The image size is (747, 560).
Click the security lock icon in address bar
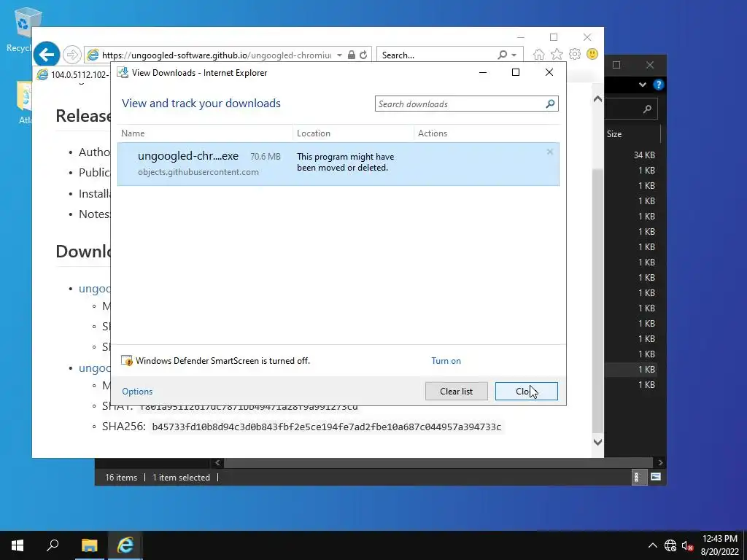click(351, 55)
